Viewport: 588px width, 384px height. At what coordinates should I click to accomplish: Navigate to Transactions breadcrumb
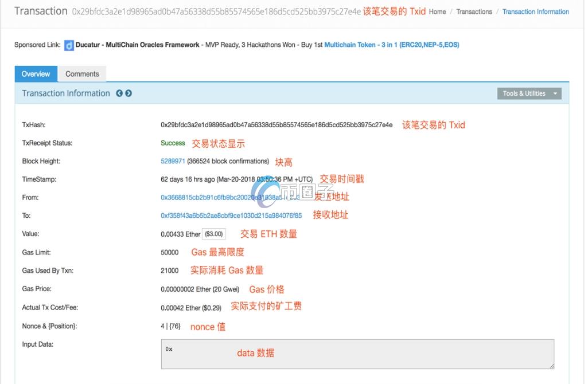(474, 11)
